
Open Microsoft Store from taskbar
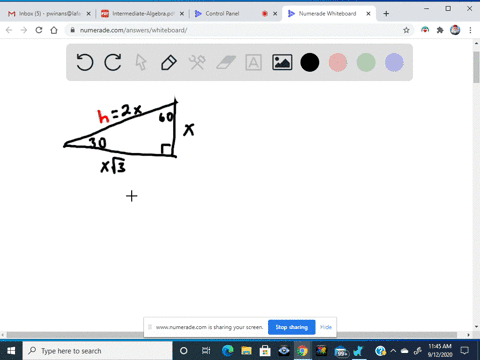(x=265, y=351)
